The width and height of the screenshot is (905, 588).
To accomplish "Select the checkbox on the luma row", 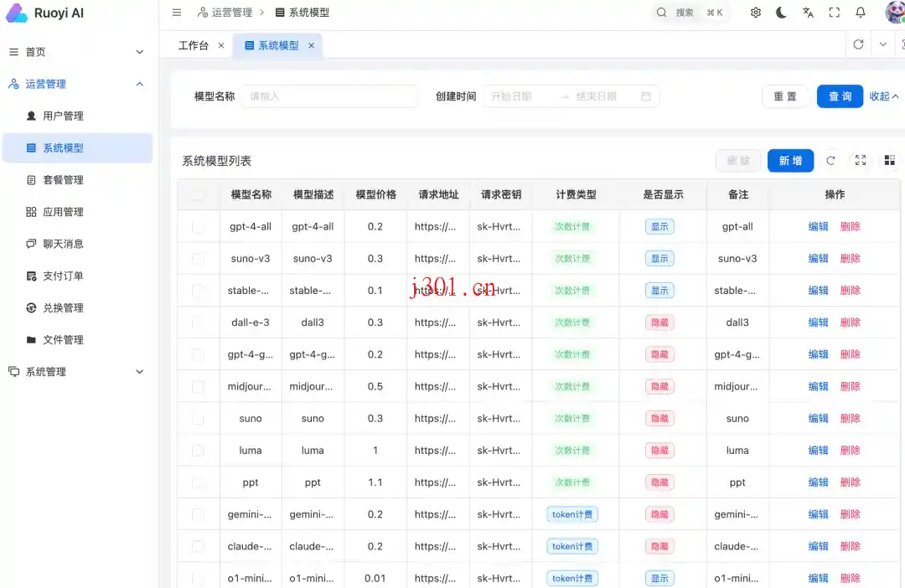I will coord(199,450).
